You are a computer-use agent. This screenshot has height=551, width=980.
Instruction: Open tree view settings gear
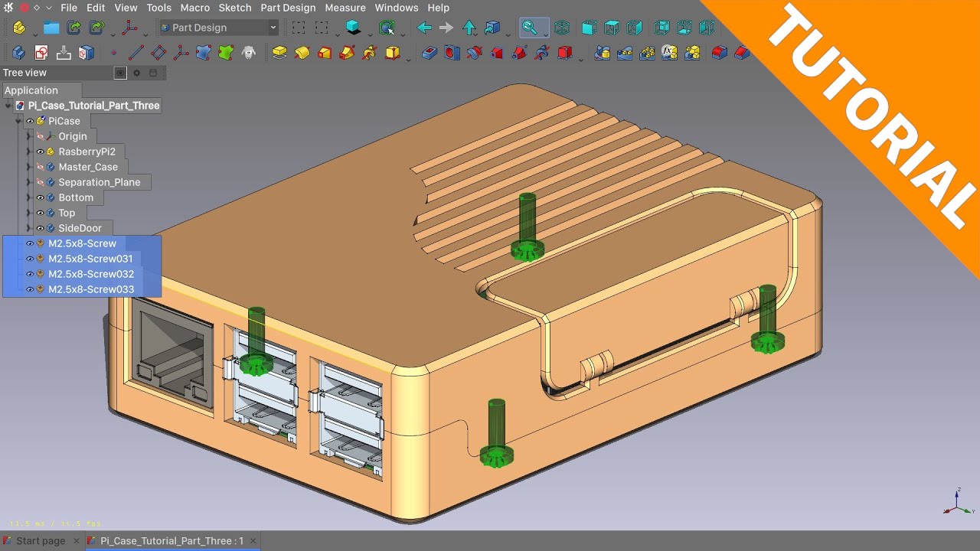coord(137,73)
